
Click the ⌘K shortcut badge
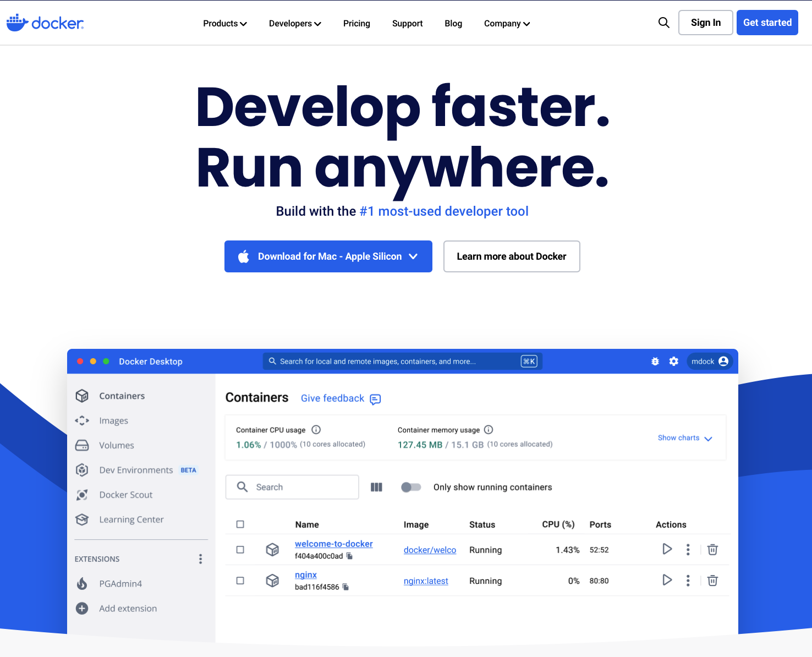tap(529, 362)
